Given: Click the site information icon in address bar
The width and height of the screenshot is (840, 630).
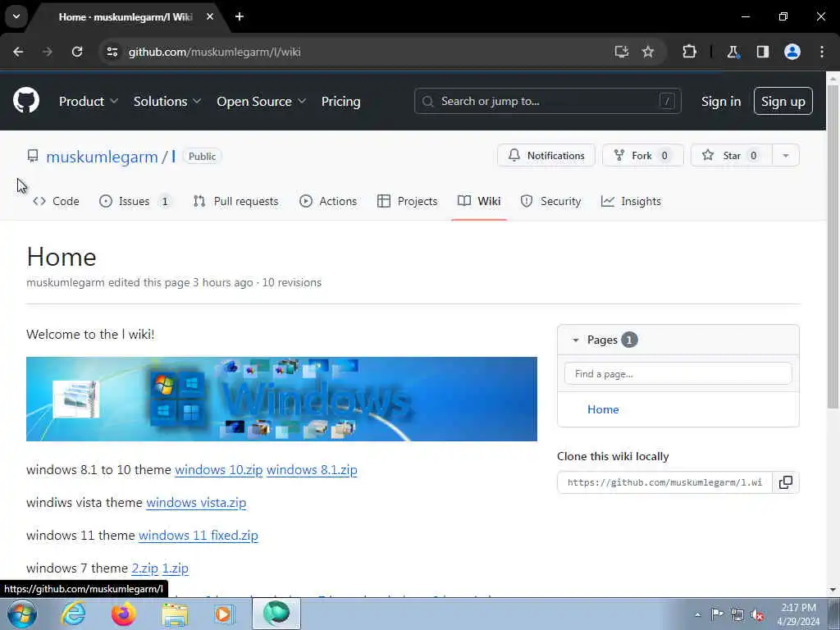Looking at the screenshot, I should tap(112, 52).
